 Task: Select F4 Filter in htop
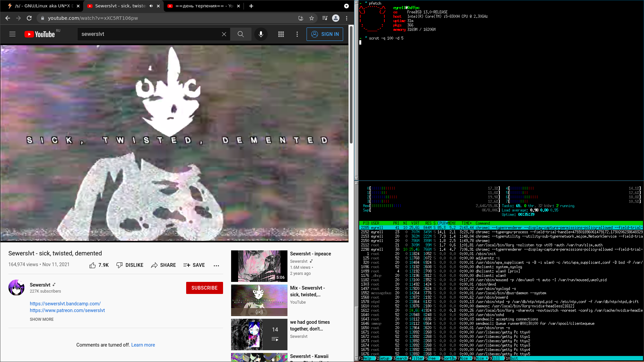tap(416, 358)
